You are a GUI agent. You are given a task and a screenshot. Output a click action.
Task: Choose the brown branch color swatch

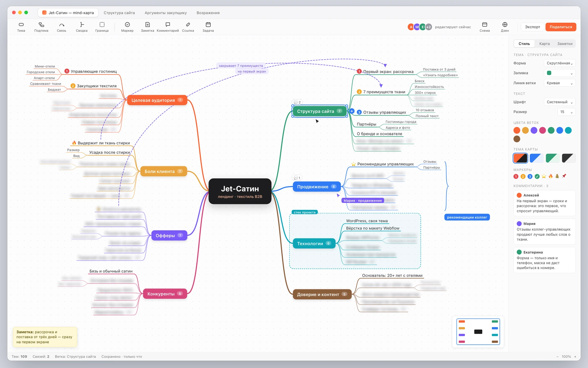coord(517,139)
